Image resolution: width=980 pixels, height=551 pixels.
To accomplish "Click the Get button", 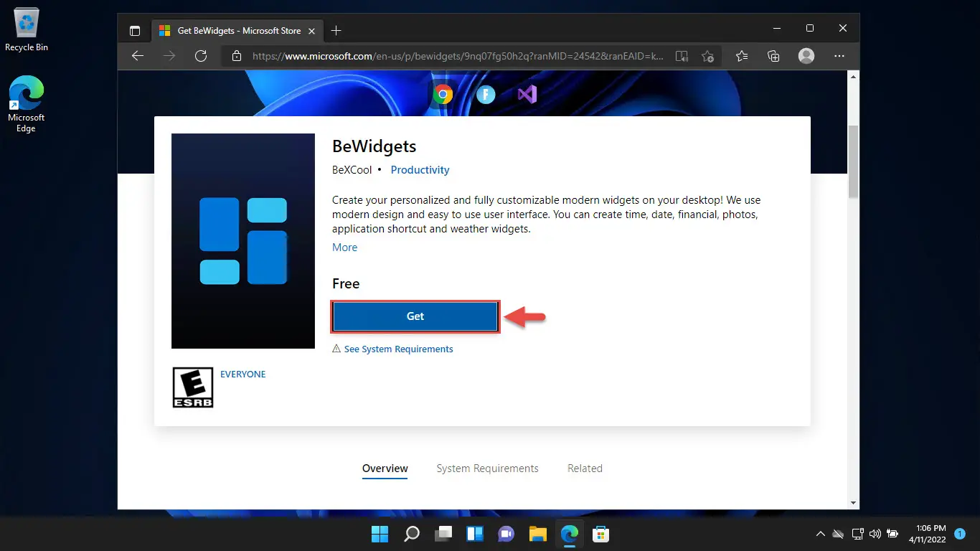I will coord(415,316).
